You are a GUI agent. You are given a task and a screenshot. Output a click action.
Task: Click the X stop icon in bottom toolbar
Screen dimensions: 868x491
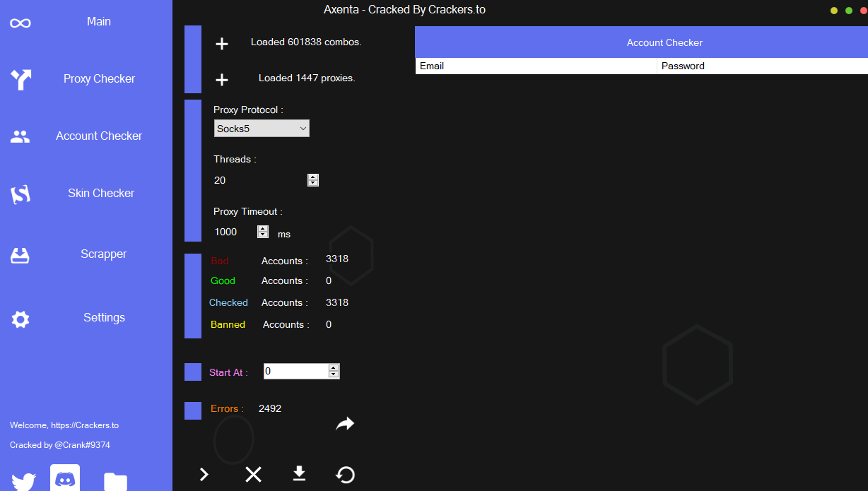tap(253, 474)
